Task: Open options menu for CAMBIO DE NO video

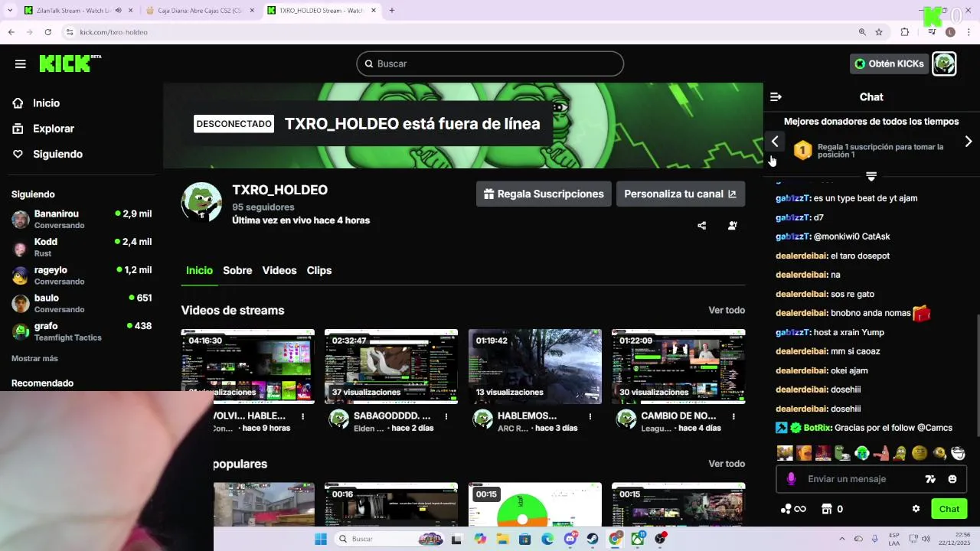Action: [733, 416]
